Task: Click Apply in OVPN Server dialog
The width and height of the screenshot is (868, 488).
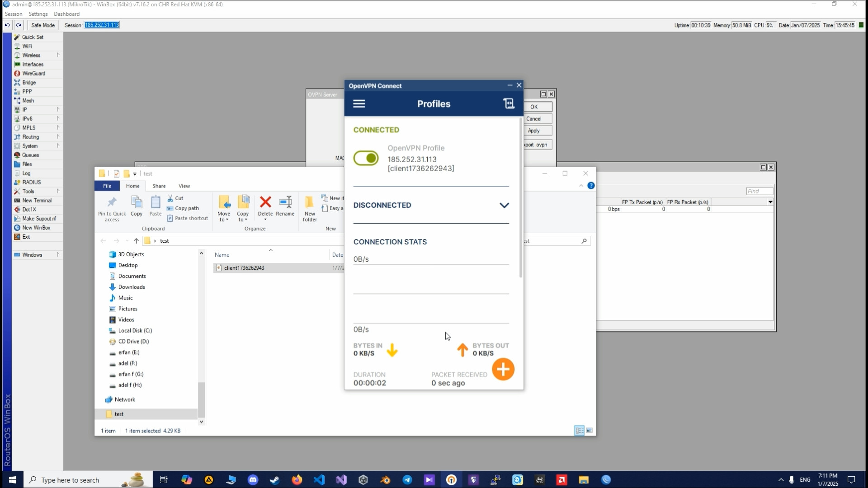Action: point(534,130)
